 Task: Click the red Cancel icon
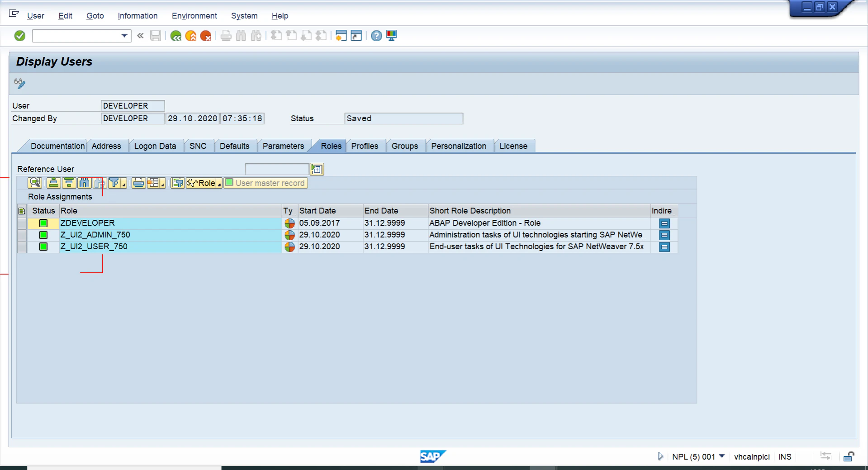coord(206,36)
